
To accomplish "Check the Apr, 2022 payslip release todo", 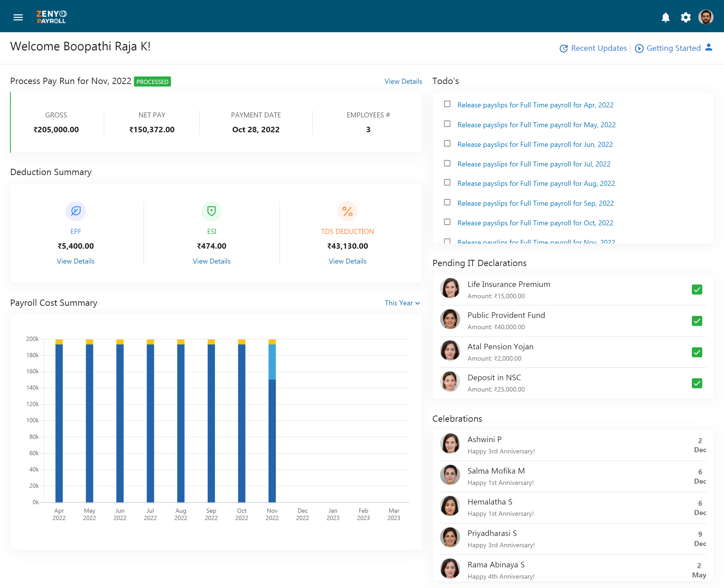I will (x=447, y=104).
